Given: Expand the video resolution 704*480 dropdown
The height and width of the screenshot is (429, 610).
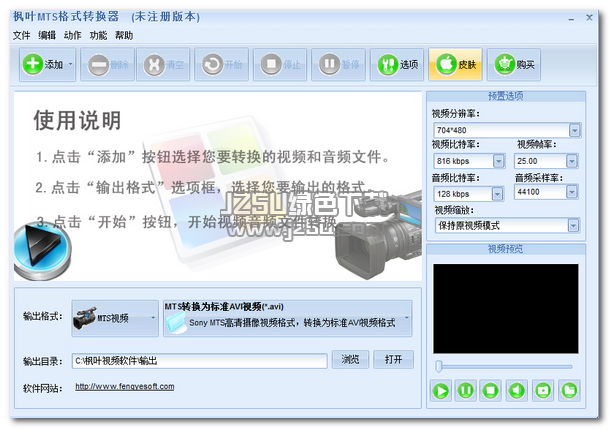Looking at the screenshot, I should point(575,130).
